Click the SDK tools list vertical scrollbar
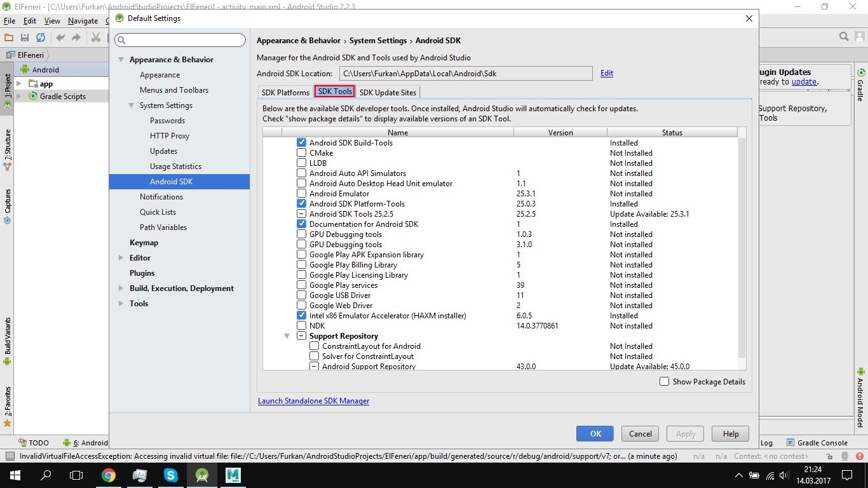This screenshot has height=488, width=868. [x=742, y=248]
